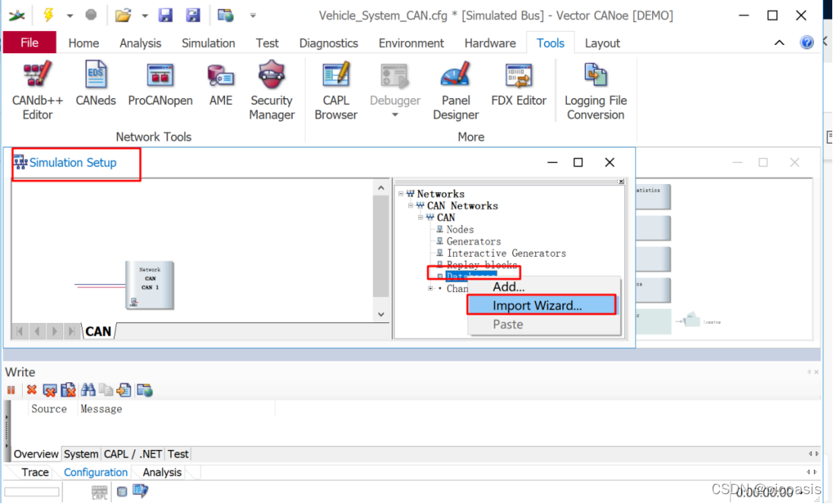Open a configuration with the folder icon

click(x=122, y=15)
